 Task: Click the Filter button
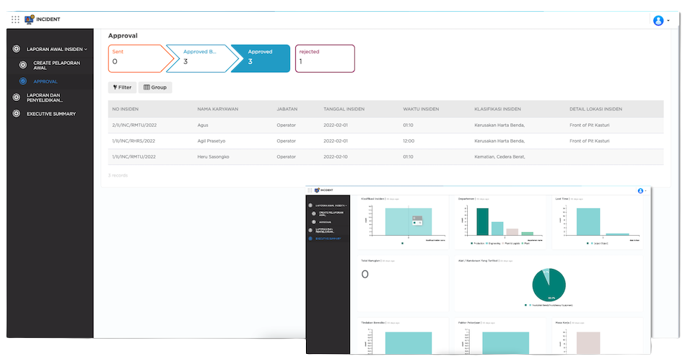point(122,87)
